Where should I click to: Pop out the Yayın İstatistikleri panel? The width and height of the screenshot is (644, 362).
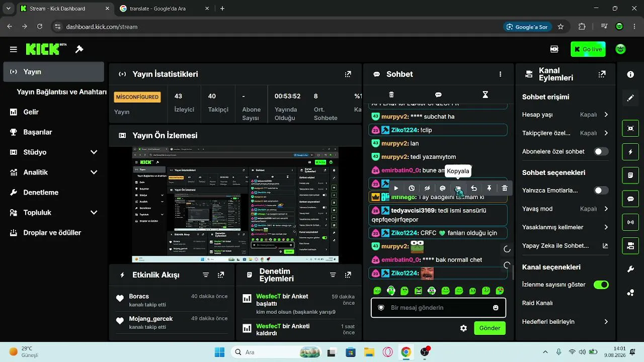(x=348, y=74)
